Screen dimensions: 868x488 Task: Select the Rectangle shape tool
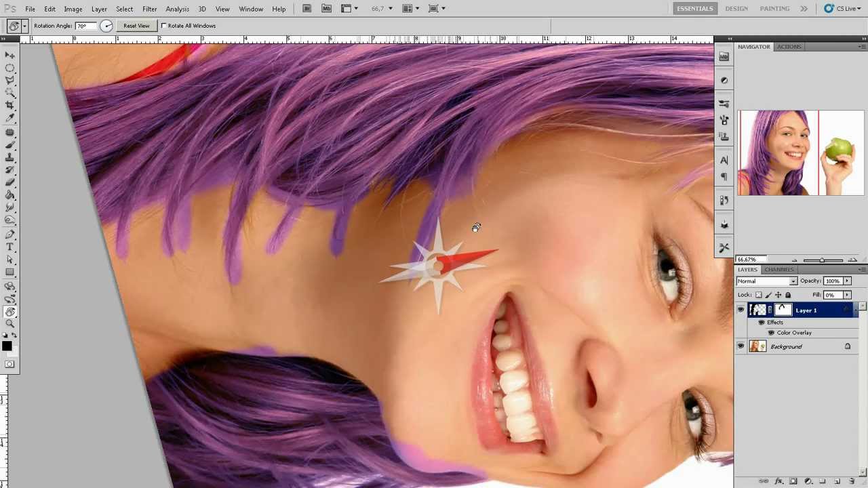9,272
